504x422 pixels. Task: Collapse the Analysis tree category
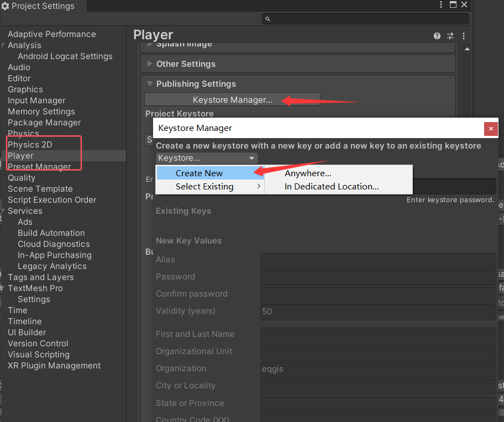tap(3, 45)
